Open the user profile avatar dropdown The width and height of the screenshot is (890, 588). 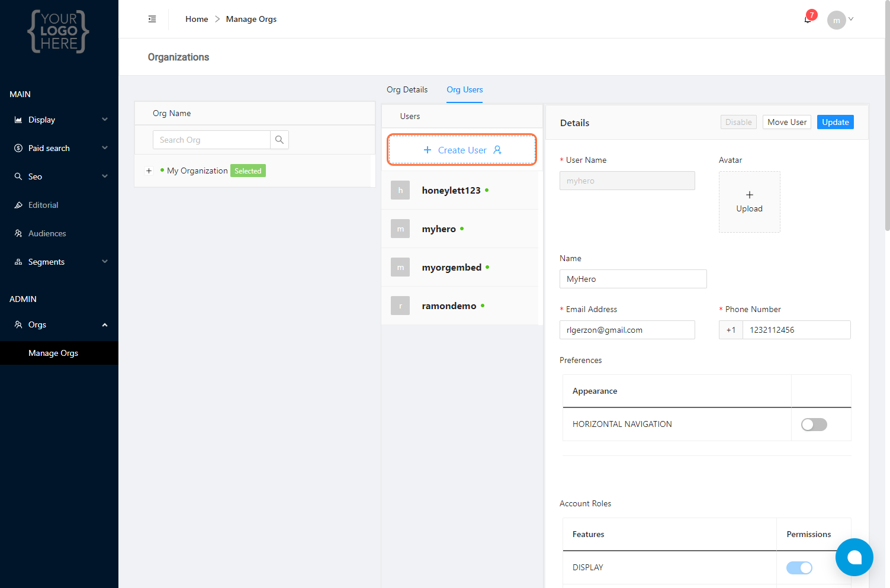[840, 20]
